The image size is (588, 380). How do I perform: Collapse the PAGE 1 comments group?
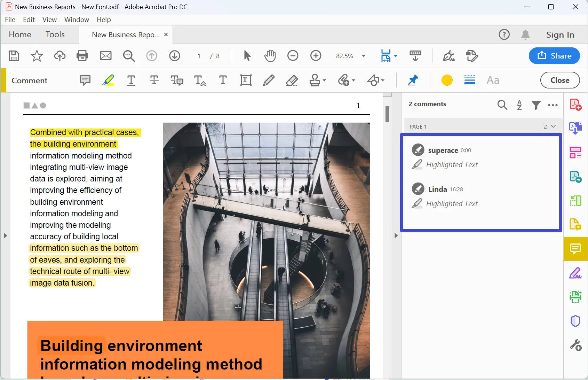[x=553, y=126]
